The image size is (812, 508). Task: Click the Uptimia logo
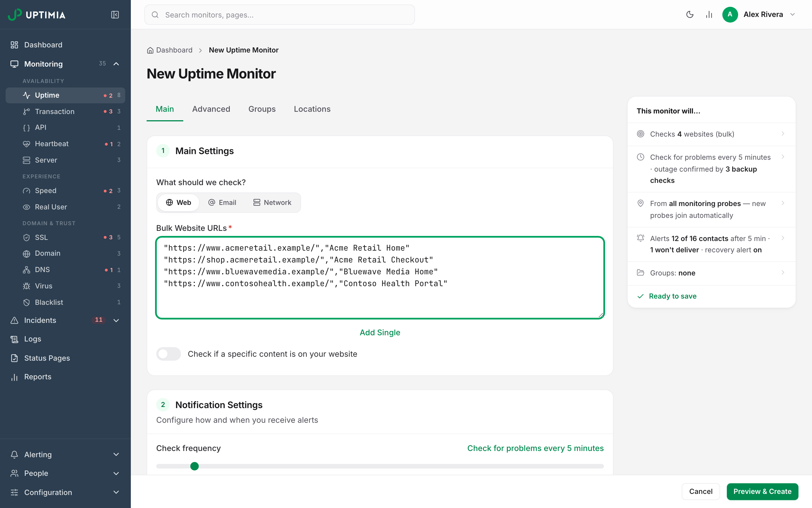point(37,15)
